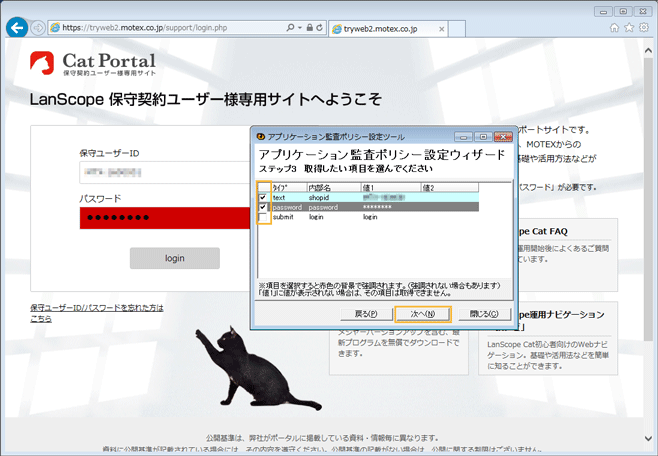Viewport: 658px width, 456px height.
Task: Expand the address bar dropdown arrow
Action: click(x=300, y=28)
